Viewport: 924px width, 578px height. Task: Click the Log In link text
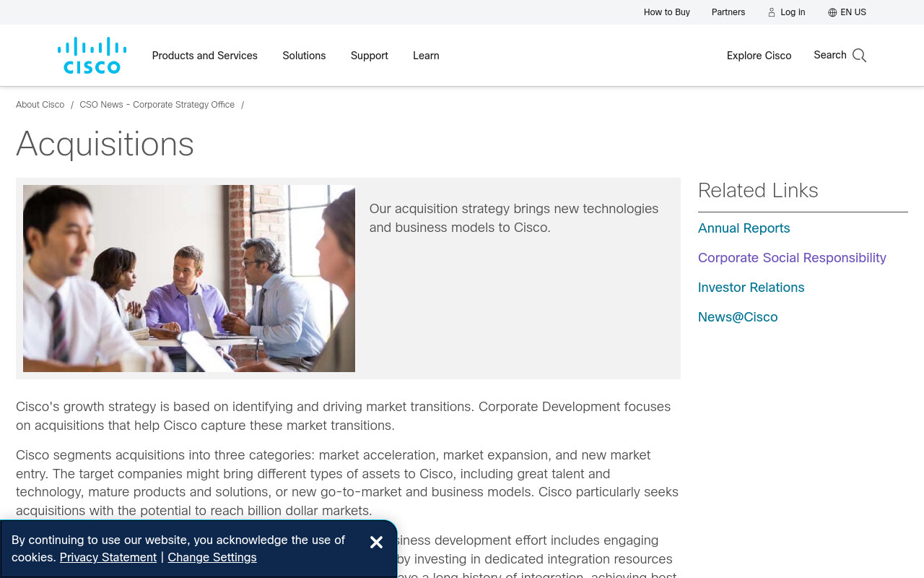[793, 12]
